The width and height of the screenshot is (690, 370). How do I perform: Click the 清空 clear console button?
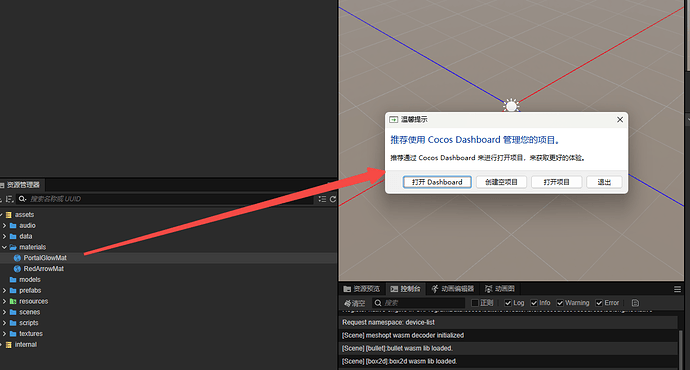pos(355,303)
